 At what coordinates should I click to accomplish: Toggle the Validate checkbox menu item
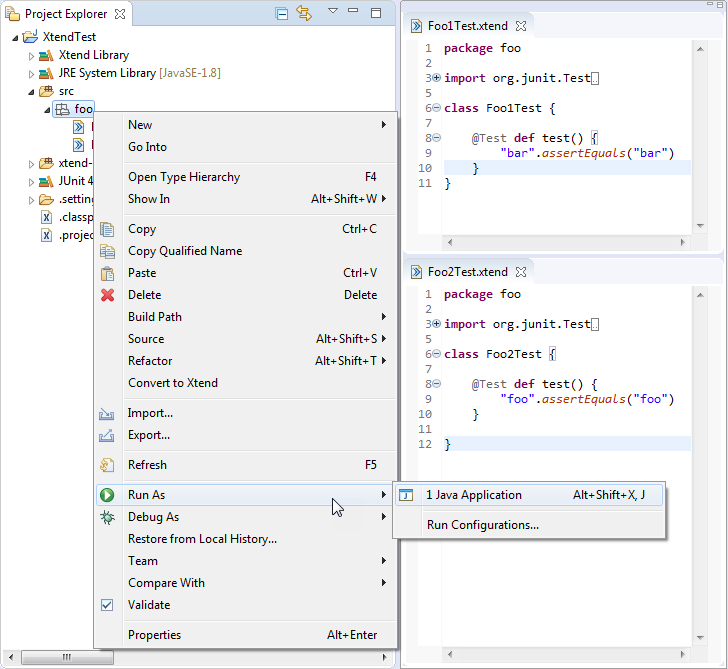246,605
